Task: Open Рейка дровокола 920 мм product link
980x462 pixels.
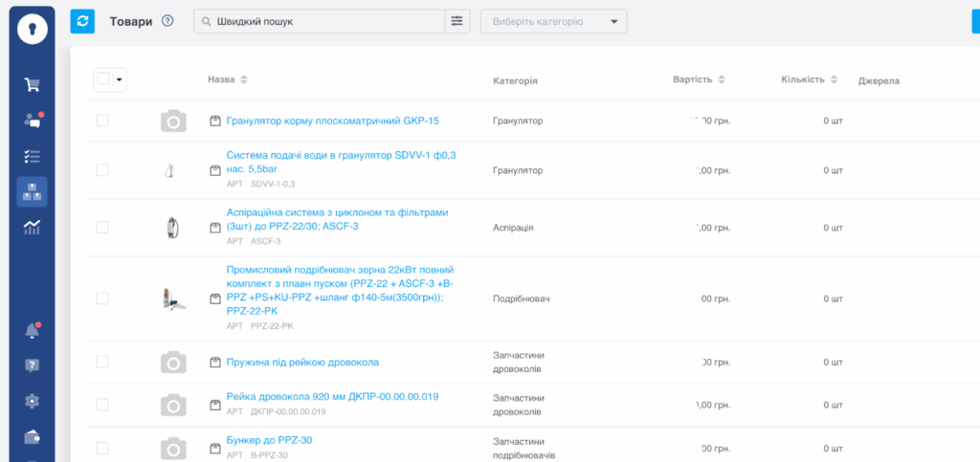Action: 332,397
